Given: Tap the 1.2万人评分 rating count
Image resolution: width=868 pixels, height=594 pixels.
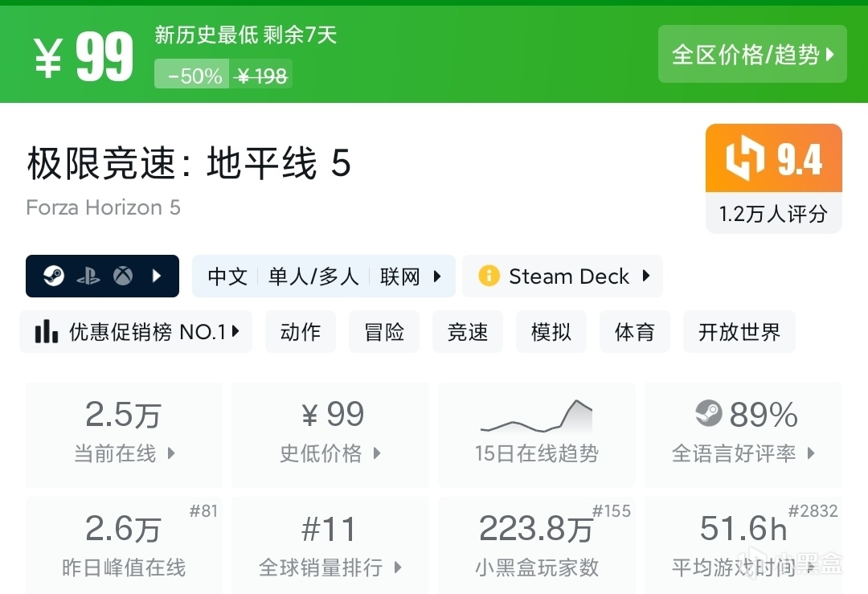Looking at the screenshot, I should (773, 214).
